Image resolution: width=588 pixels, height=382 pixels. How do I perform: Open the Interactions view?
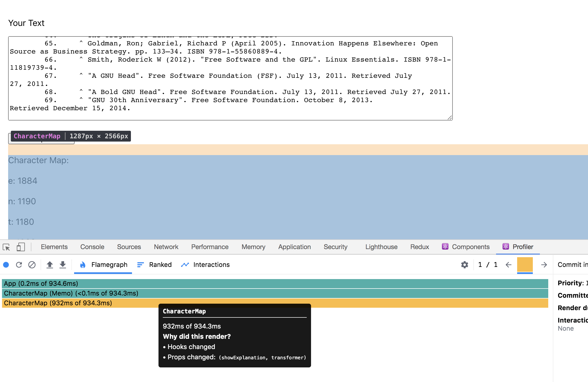click(x=205, y=265)
